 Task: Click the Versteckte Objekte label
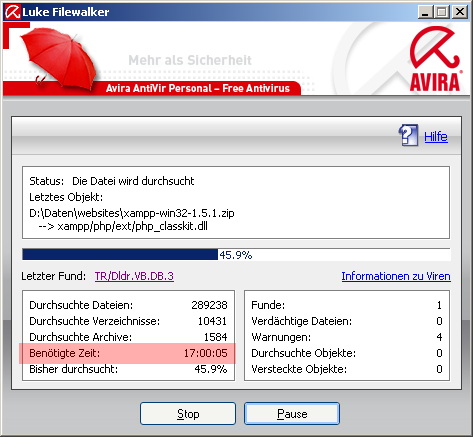[x=299, y=369]
